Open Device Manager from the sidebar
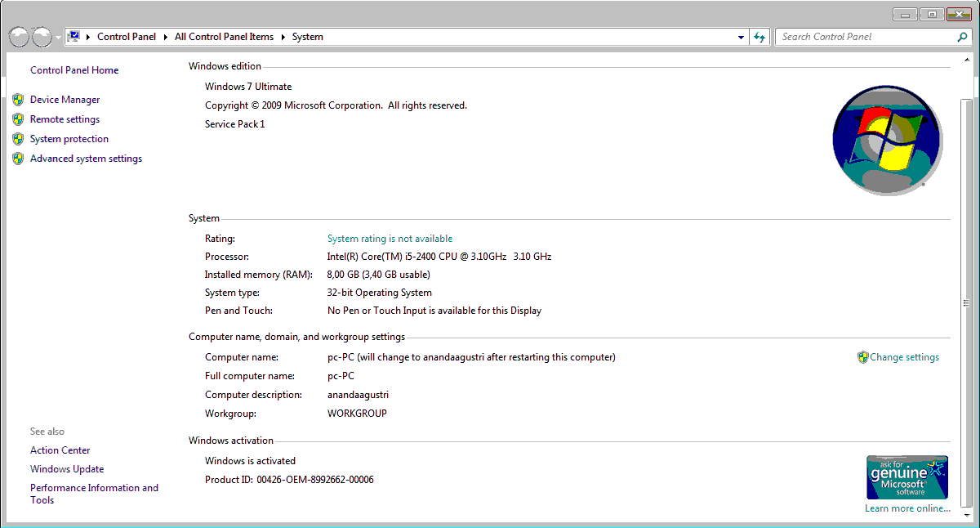Image resolution: width=980 pixels, height=528 pixels. [x=65, y=100]
